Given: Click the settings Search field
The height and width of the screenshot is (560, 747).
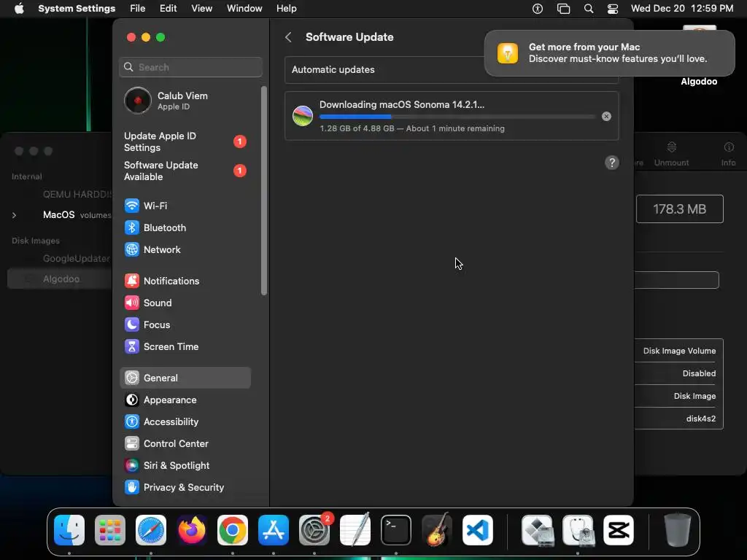Looking at the screenshot, I should click(x=190, y=67).
